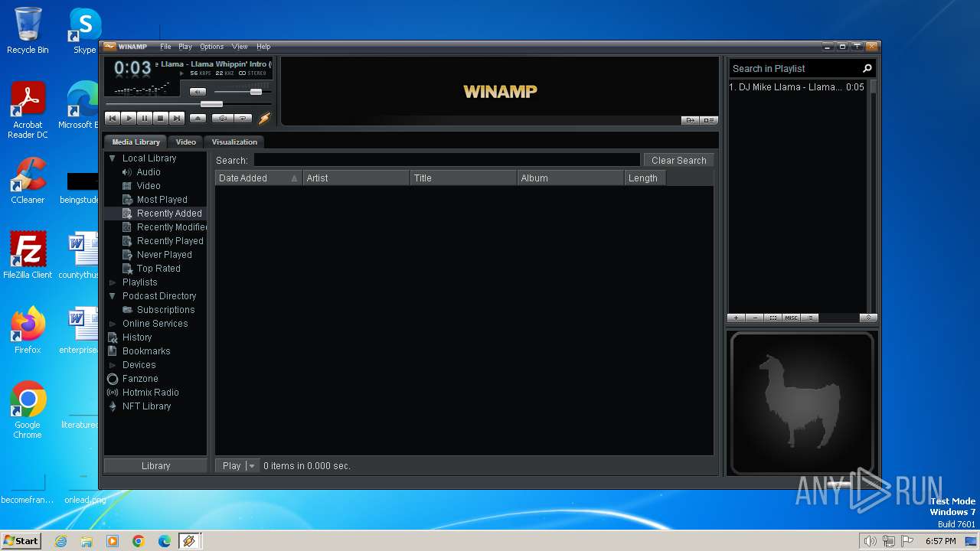Viewport: 980px width, 551px height.
Task: Sort by the Album column header
Action: [x=570, y=178]
